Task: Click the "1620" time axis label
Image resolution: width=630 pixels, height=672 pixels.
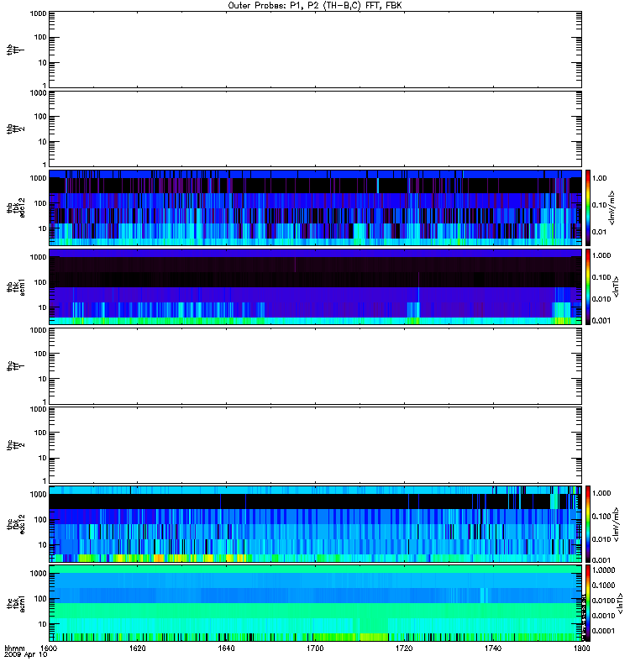Action: [137, 648]
